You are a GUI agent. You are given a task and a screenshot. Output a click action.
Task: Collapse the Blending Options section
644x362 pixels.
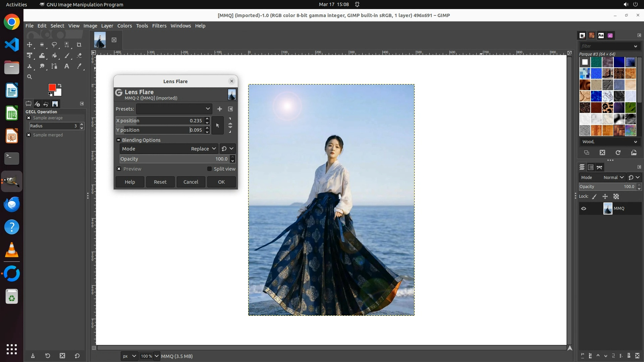[x=118, y=140]
